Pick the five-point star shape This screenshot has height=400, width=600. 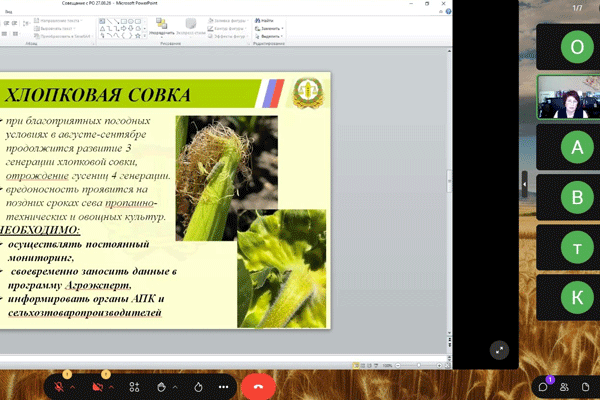[x=138, y=36]
